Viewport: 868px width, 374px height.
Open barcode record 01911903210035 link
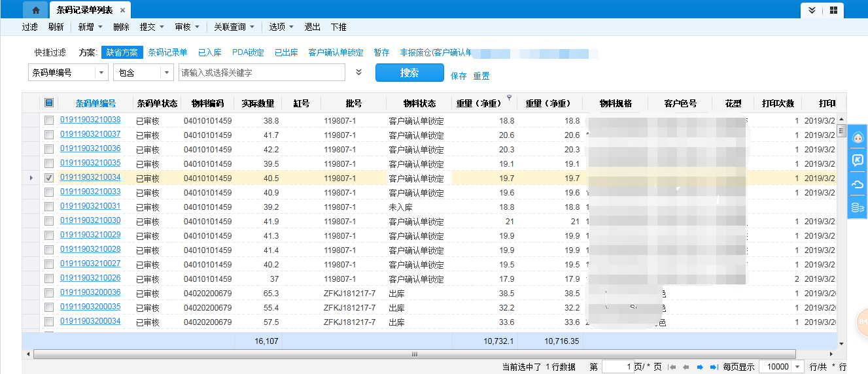pyautogui.click(x=90, y=163)
